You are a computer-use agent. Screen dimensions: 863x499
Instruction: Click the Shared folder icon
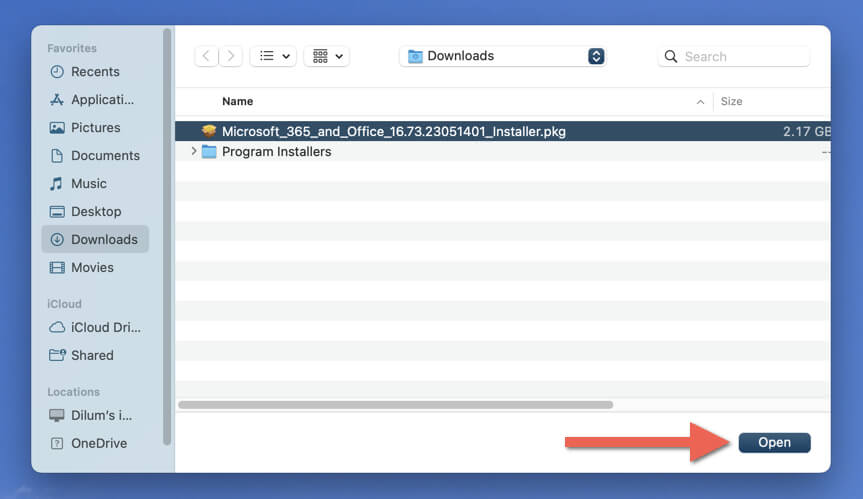[x=57, y=355]
